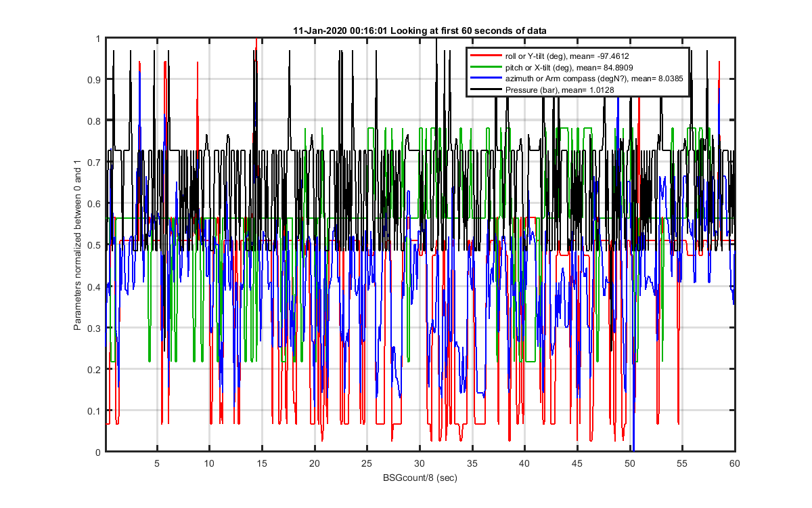Click x-axis tick label 60
This screenshot has height=508, width=812.
click(734, 463)
